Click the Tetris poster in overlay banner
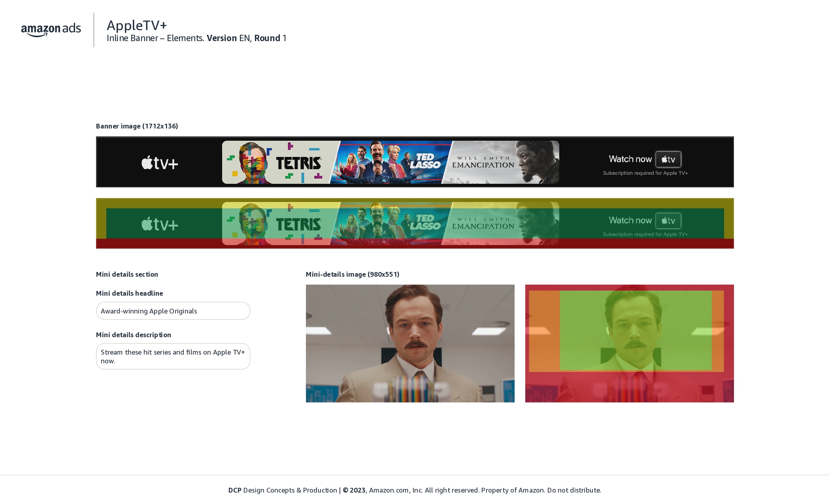This screenshot has height=504, width=830. tap(279, 223)
